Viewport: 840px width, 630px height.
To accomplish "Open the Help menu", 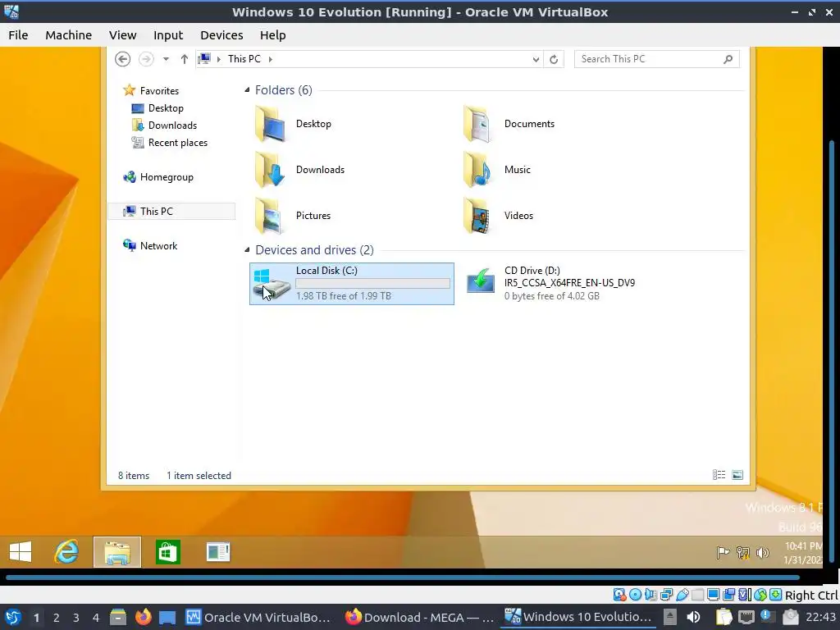I will pos(272,35).
